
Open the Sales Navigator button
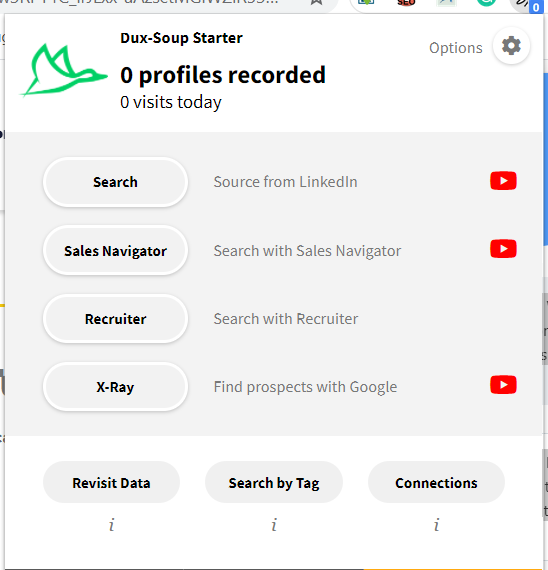point(115,250)
